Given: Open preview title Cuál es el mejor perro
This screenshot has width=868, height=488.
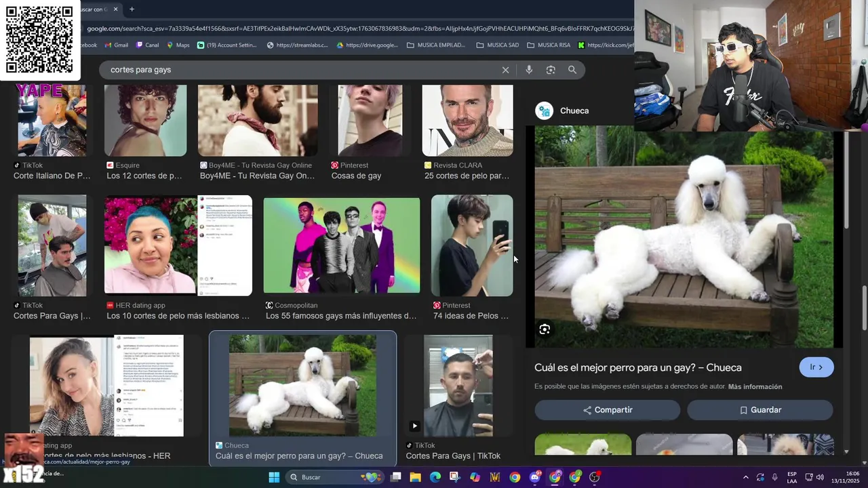Looking at the screenshot, I should 638,367.
